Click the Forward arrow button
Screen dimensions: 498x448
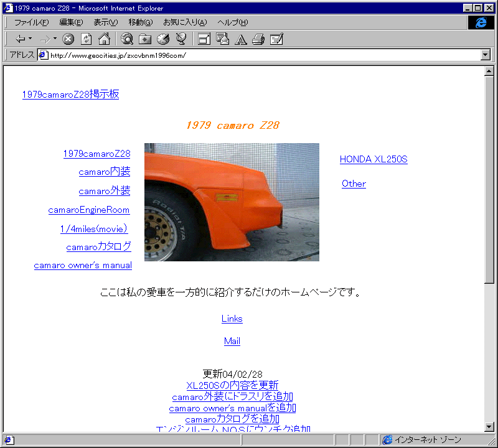pos(45,39)
